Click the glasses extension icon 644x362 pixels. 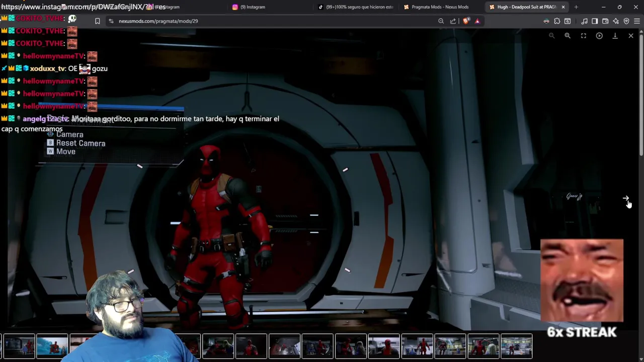(x=546, y=21)
